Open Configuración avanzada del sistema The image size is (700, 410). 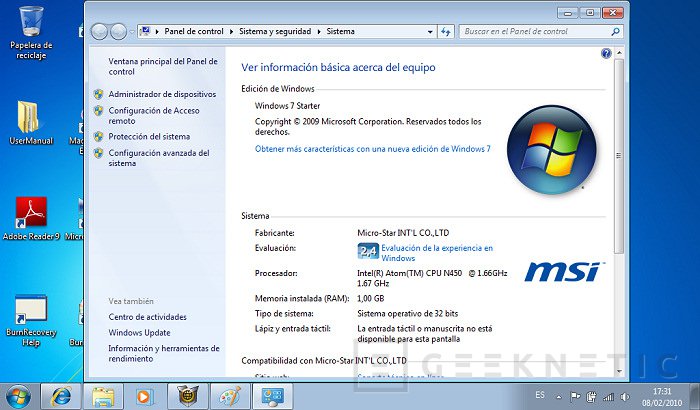(159, 158)
